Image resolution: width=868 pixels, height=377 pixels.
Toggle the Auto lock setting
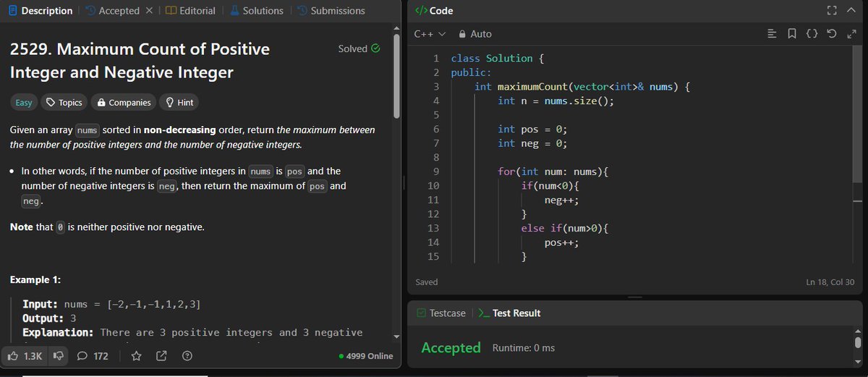[475, 34]
